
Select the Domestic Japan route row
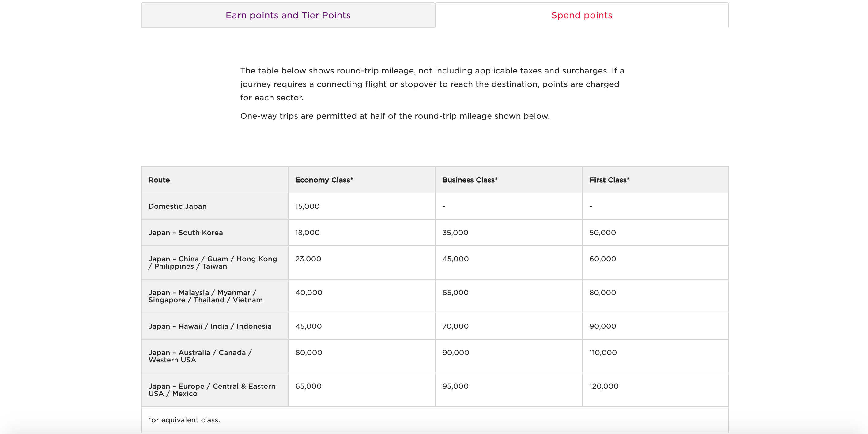tap(177, 206)
